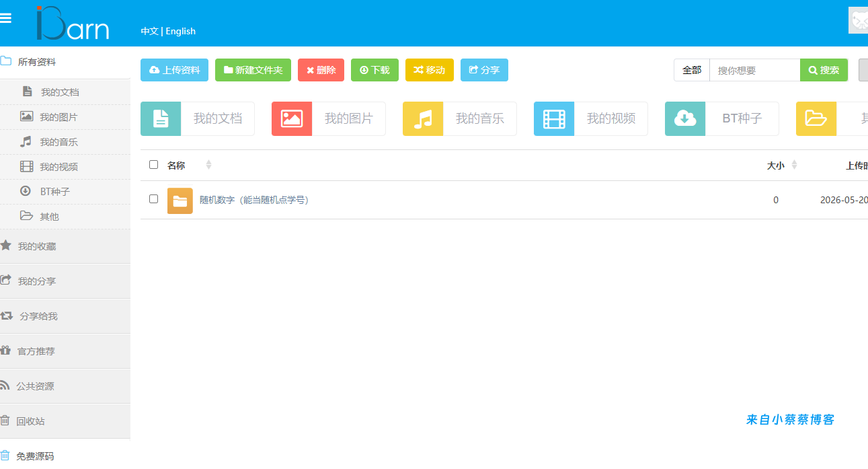Viewport: 868px width, 469px height.
Task: Sort the list by the 名称 column arrows
Action: (208, 165)
